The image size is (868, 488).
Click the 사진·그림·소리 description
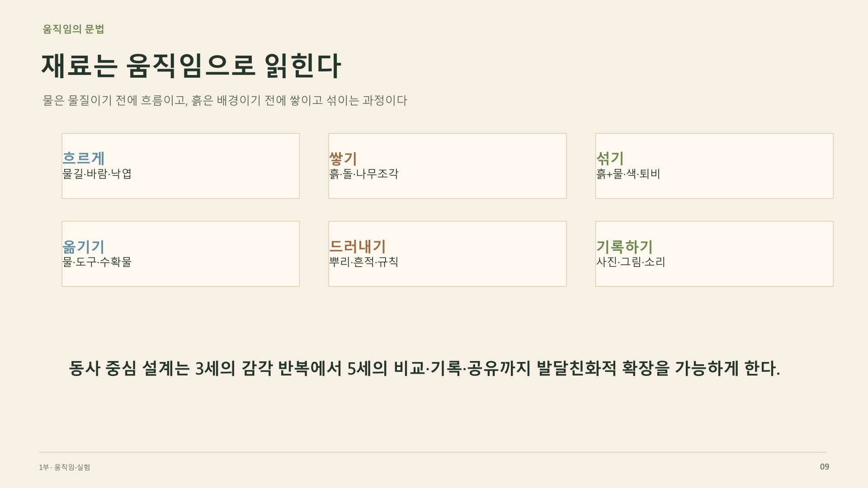tap(631, 262)
